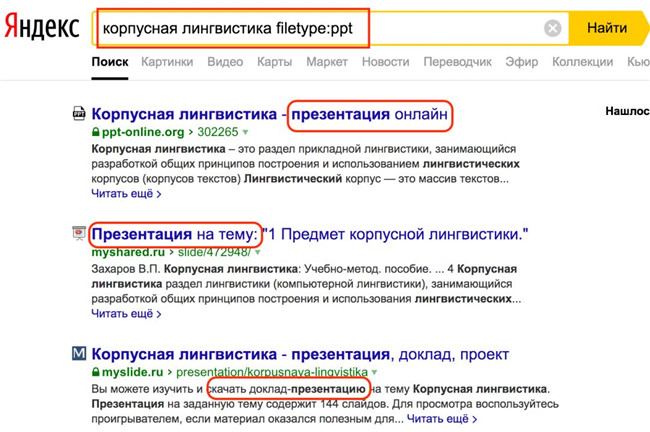Click the Найти search button
The image size is (650, 432).
tap(607, 28)
